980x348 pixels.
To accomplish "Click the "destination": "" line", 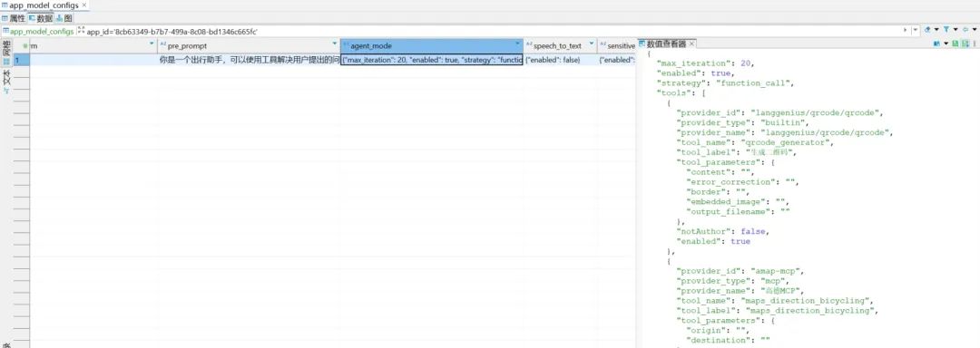I will (x=728, y=340).
